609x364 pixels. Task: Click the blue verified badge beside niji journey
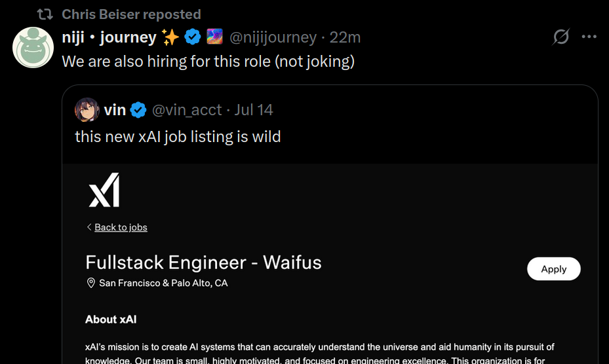193,37
